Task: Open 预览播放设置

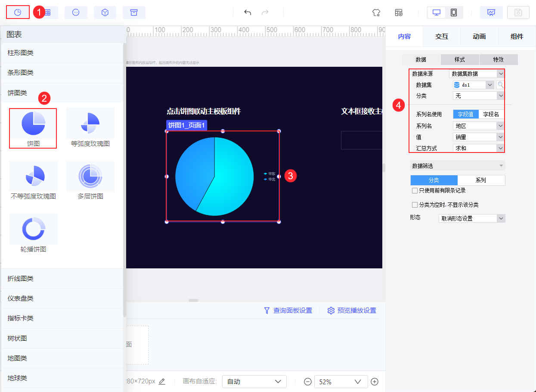Action: pos(352,311)
